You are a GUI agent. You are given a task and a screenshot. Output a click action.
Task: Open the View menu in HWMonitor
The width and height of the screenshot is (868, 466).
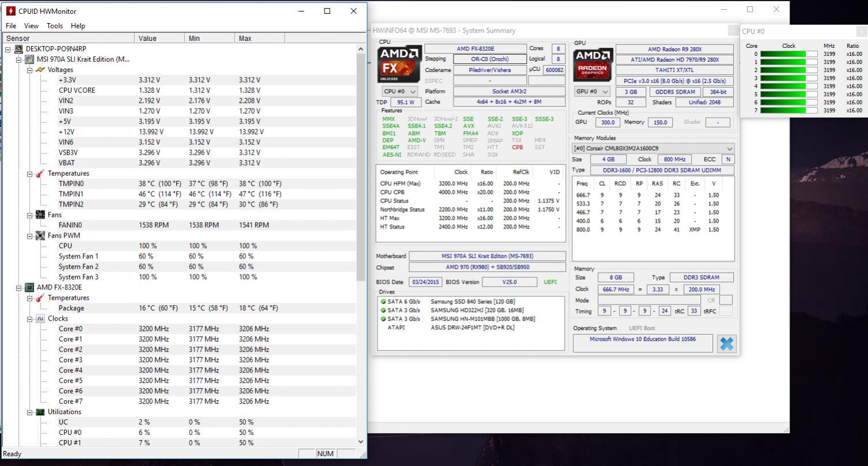click(x=31, y=25)
